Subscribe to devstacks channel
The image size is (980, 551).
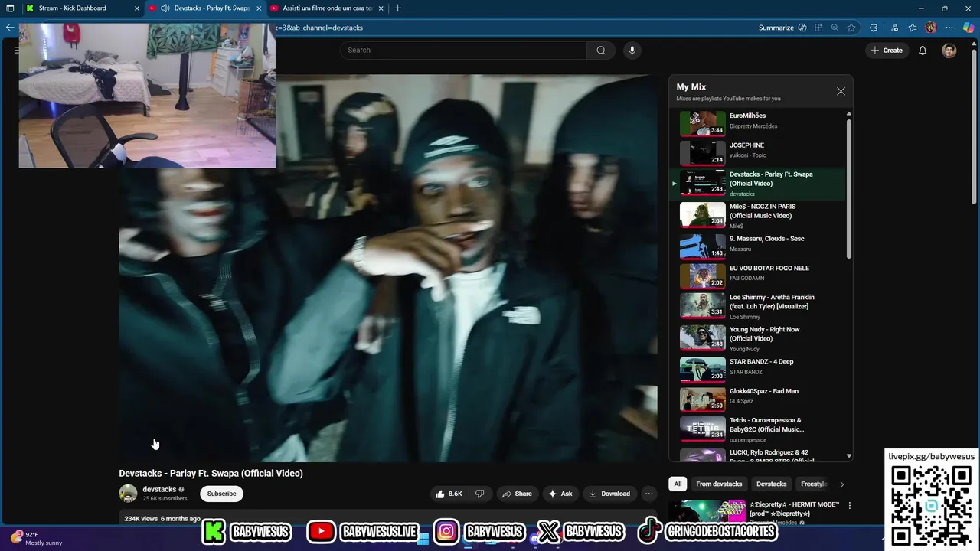point(221,494)
